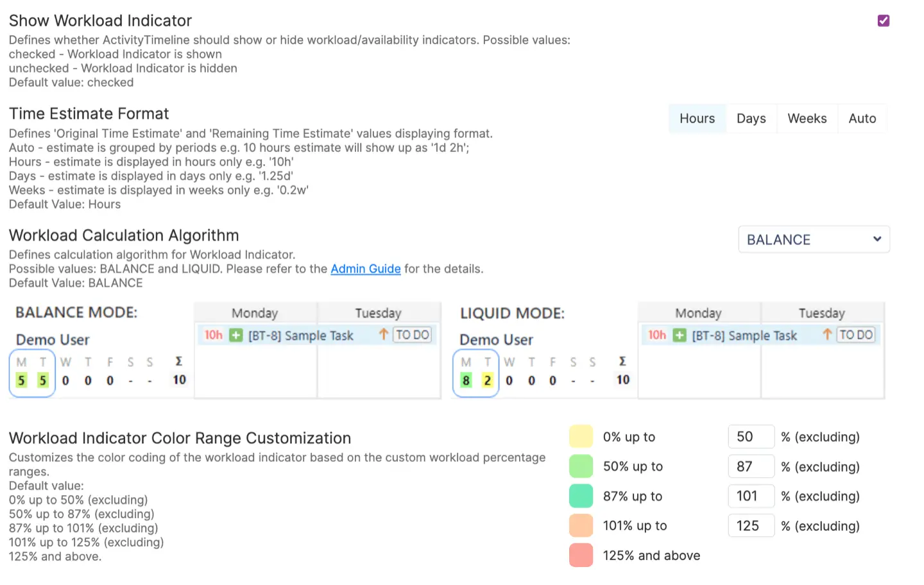This screenshot has width=924, height=585.
Task: Open the TO DO status dropdown in LIQUID mode
Action: tap(856, 334)
